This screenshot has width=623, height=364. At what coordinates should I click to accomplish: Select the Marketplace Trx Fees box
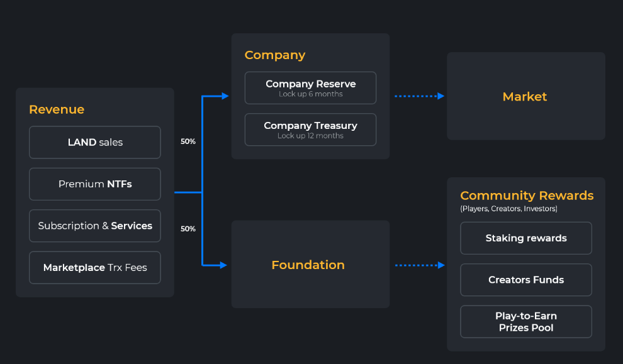(95, 267)
